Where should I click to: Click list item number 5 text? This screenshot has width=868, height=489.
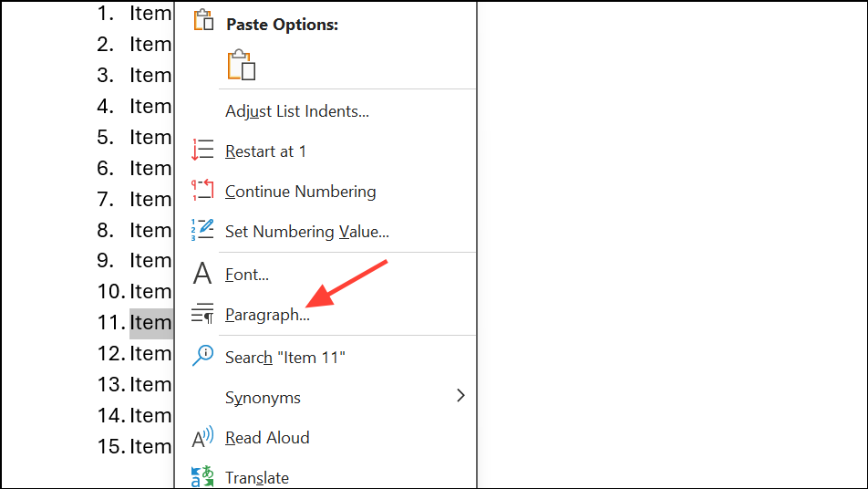coord(150,137)
